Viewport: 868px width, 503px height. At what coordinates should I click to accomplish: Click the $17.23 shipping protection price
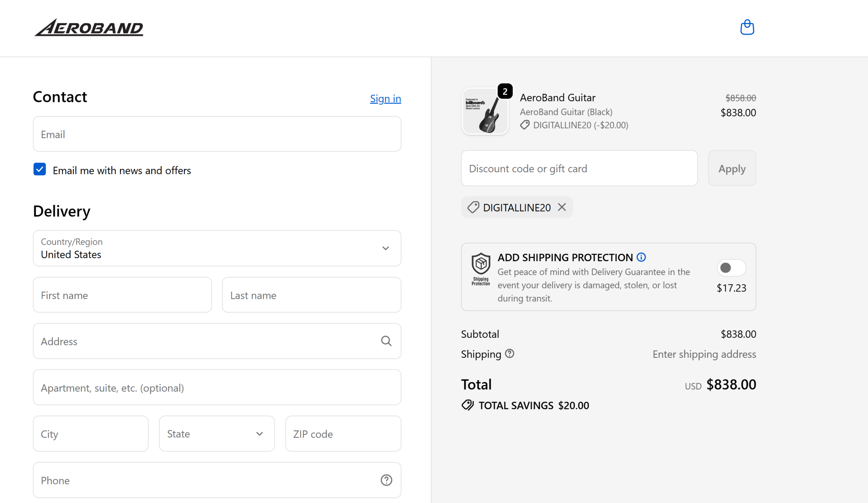tap(731, 288)
